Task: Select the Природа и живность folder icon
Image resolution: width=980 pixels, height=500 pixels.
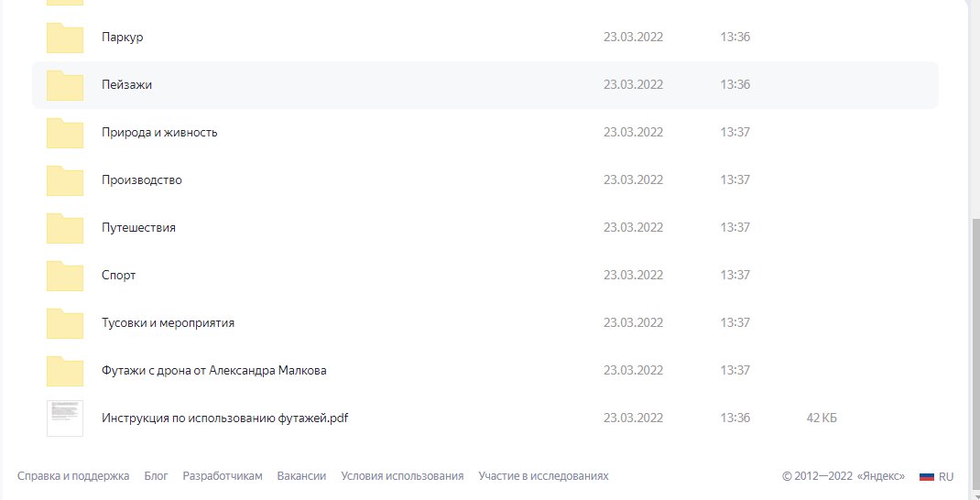Action: coord(65,133)
